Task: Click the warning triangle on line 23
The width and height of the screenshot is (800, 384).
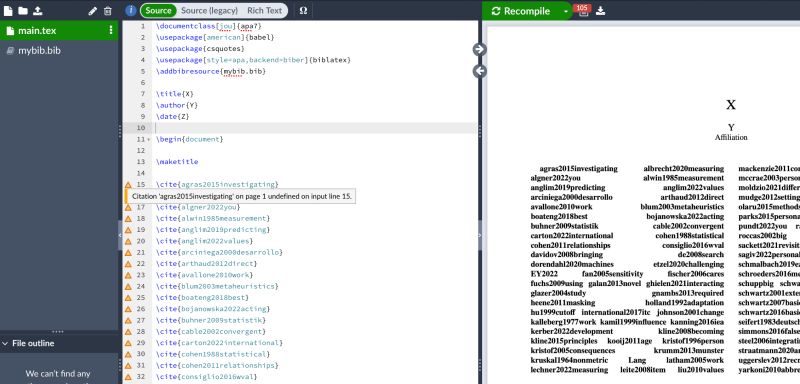Action: [x=128, y=275]
